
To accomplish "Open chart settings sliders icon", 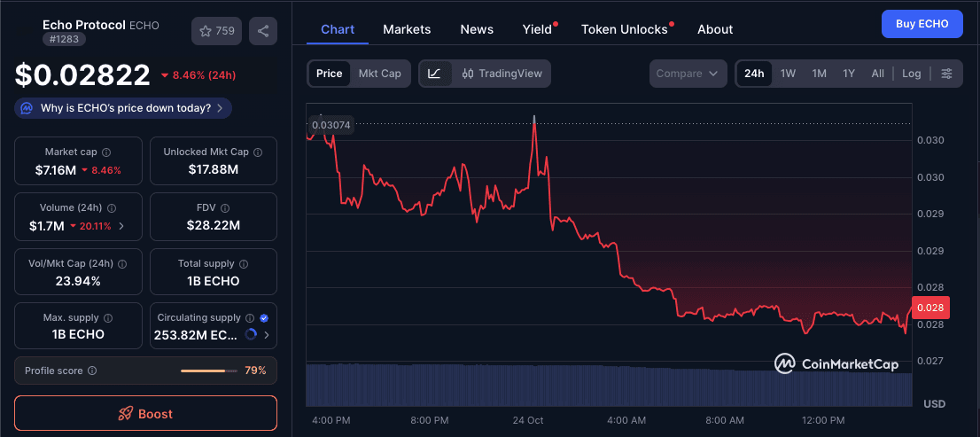I will tap(947, 74).
